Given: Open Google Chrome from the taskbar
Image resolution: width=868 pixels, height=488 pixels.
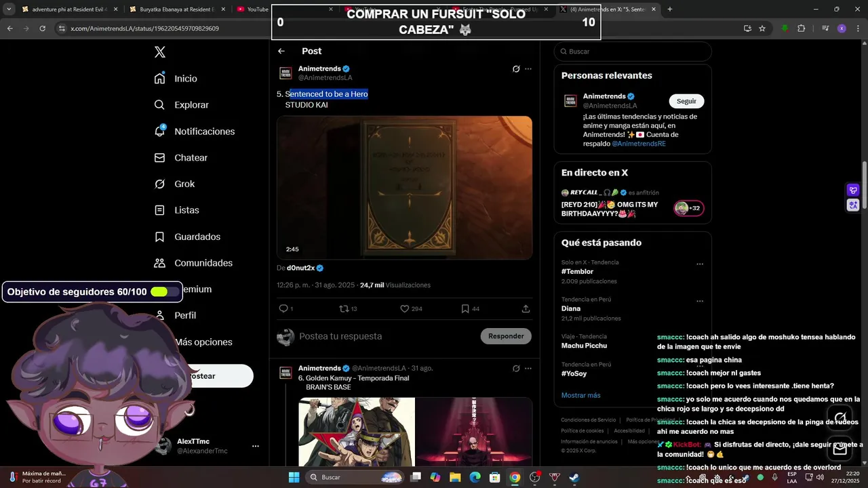Looking at the screenshot, I should (x=515, y=477).
